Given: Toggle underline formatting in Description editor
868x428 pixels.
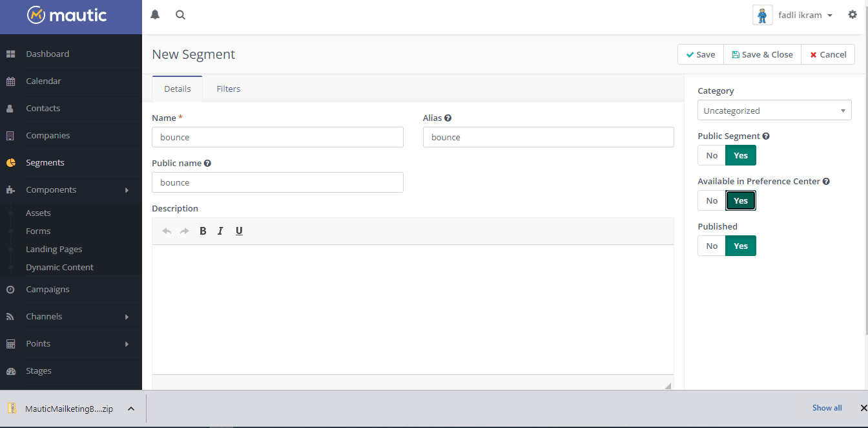Looking at the screenshot, I should (x=239, y=231).
